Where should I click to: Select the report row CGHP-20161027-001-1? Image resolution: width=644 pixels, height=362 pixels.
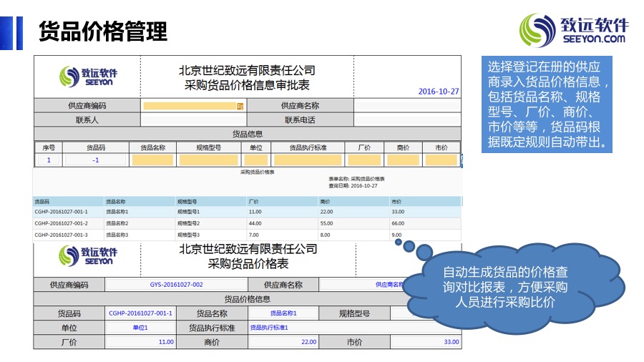pyautogui.click(x=247, y=212)
